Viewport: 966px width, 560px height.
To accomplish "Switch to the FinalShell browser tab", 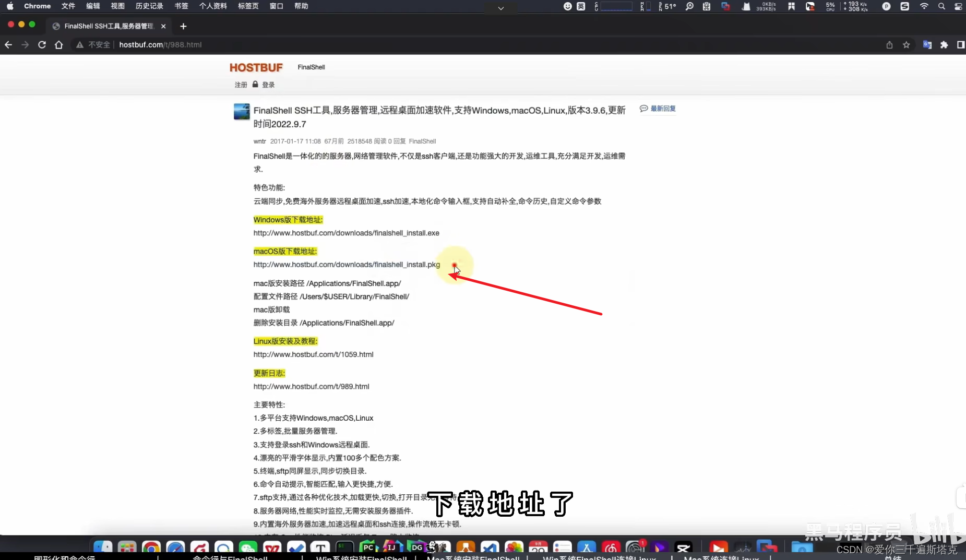I will 104,26.
